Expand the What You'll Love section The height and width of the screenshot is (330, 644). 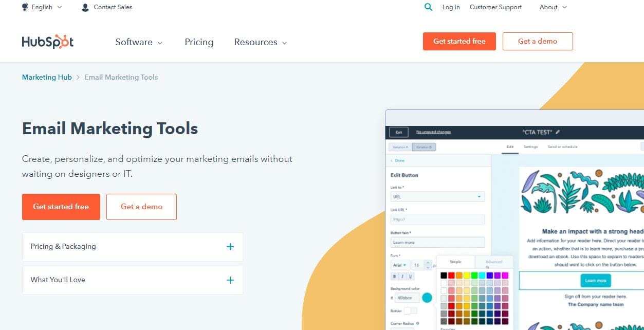point(133,280)
